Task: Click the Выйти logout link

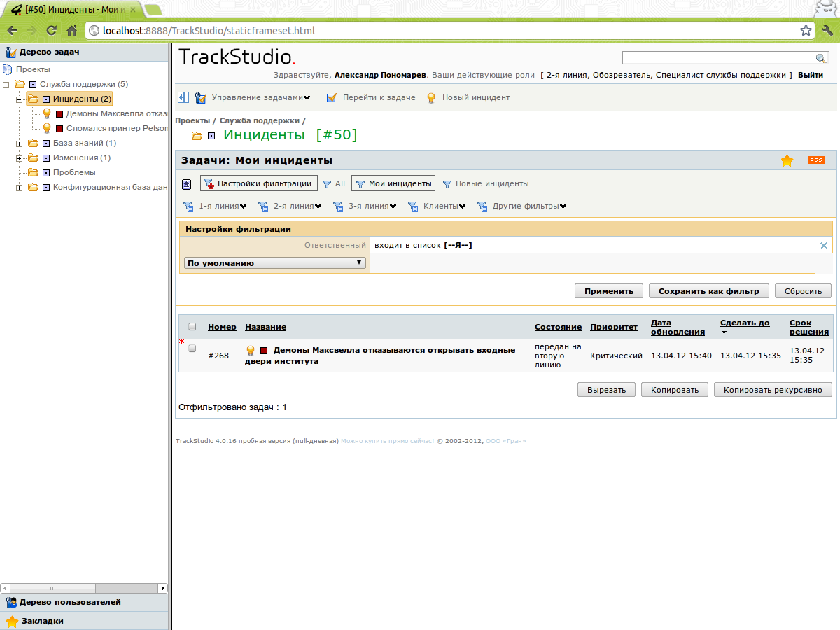Action: click(x=811, y=75)
